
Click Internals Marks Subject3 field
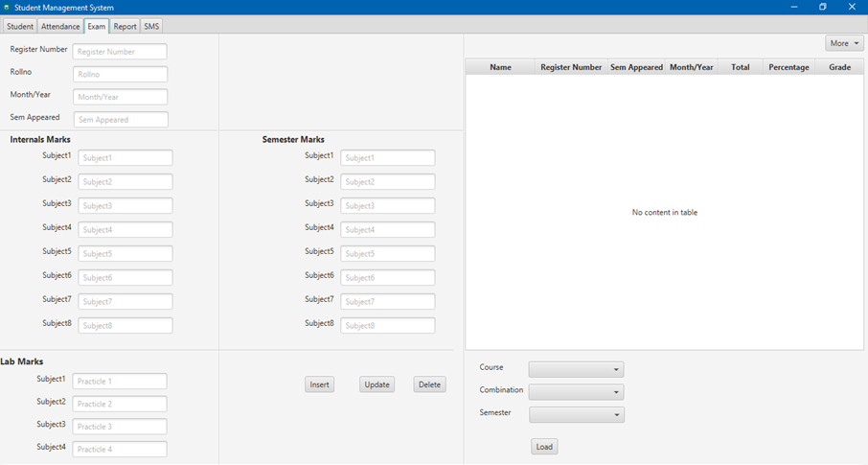(x=126, y=205)
